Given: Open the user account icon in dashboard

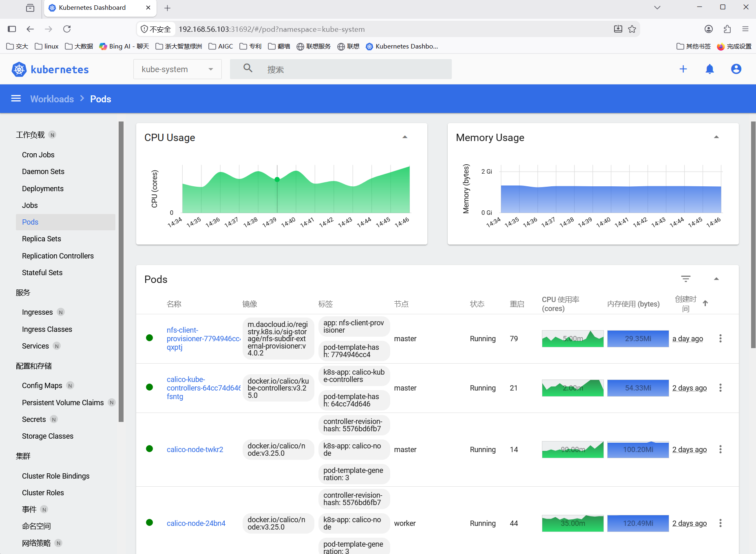Looking at the screenshot, I should pos(736,69).
